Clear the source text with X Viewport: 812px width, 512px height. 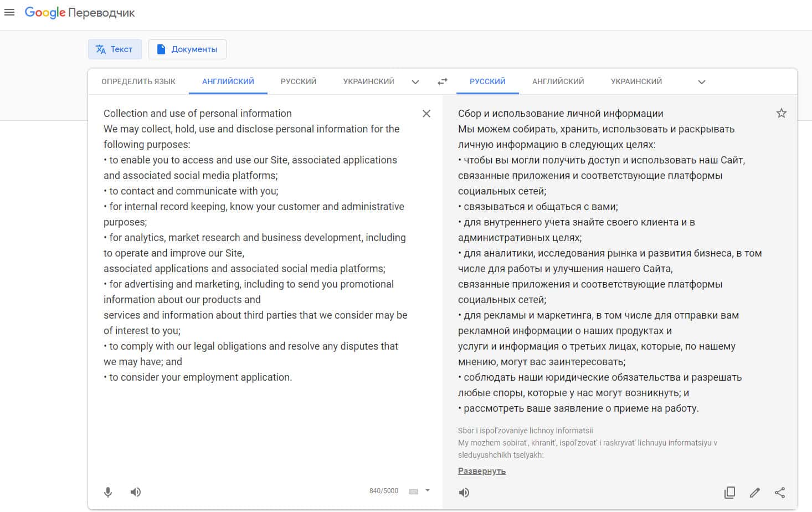click(426, 114)
